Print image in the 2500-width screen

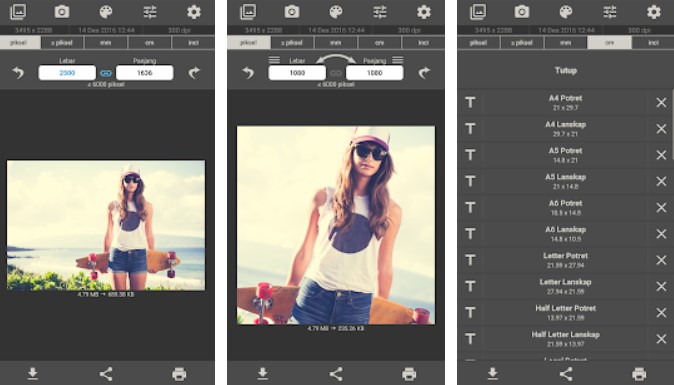(x=179, y=374)
